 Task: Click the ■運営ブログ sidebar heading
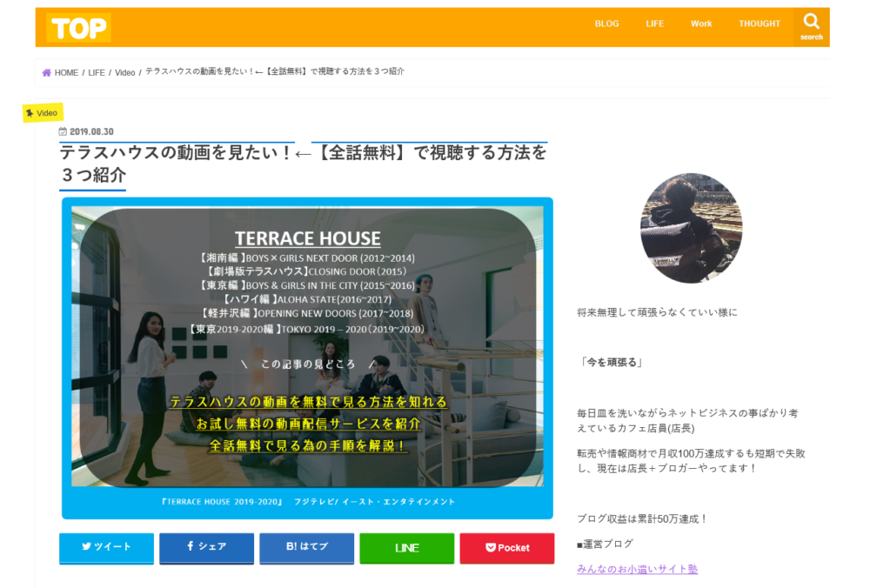pyautogui.click(x=606, y=545)
